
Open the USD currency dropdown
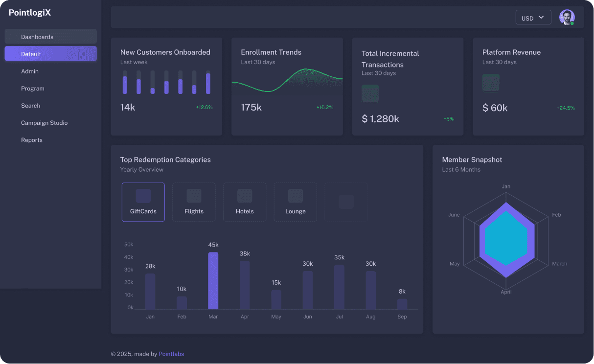tap(533, 18)
